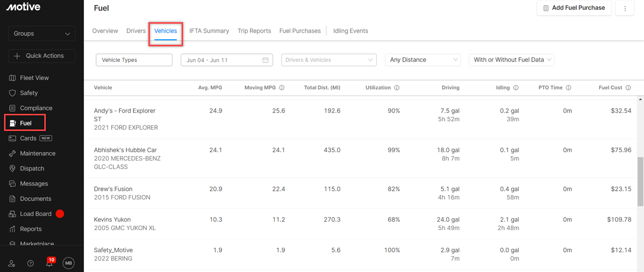Screen dimensions: 644x272
Task: Open Fleet View from sidebar
Action: (34, 78)
